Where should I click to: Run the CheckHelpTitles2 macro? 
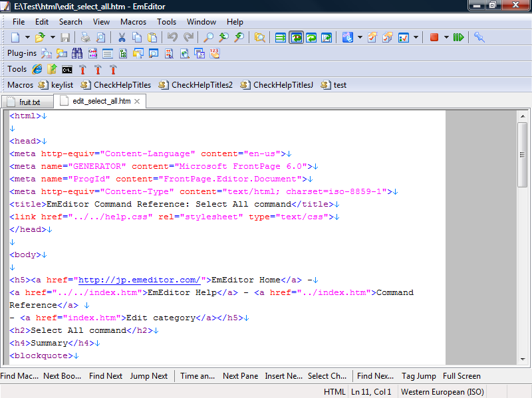(196, 85)
